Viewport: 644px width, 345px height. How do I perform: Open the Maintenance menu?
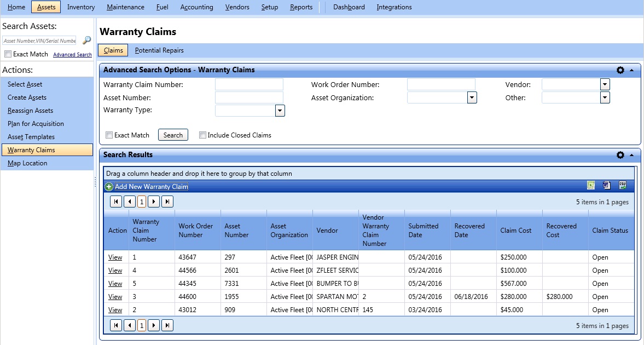tap(125, 7)
